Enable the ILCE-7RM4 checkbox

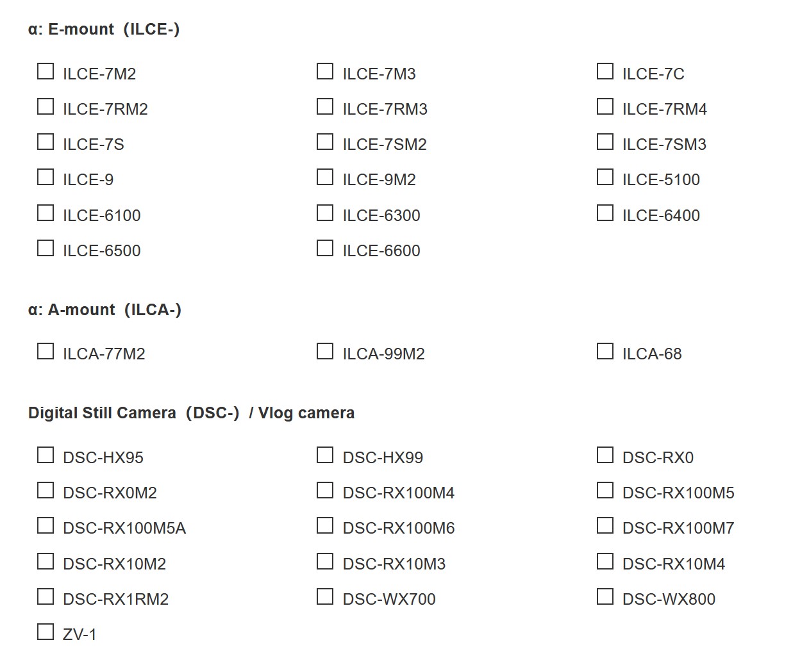pyautogui.click(x=605, y=106)
